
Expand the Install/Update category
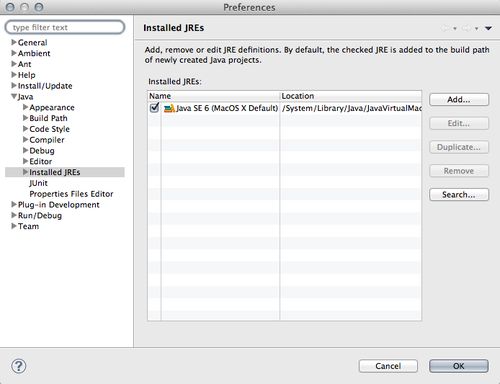[x=14, y=86]
